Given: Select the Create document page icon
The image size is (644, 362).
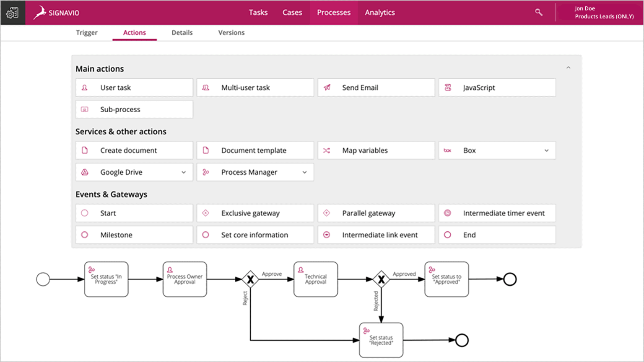Looking at the screenshot, I should point(85,150).
